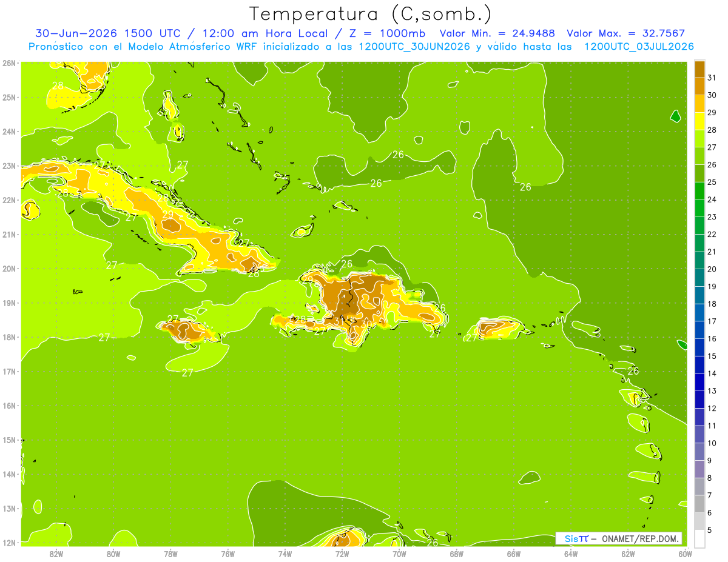Click the 72W longitude axis label
Viewport: 728px width, 562px height.
(342, 554)
